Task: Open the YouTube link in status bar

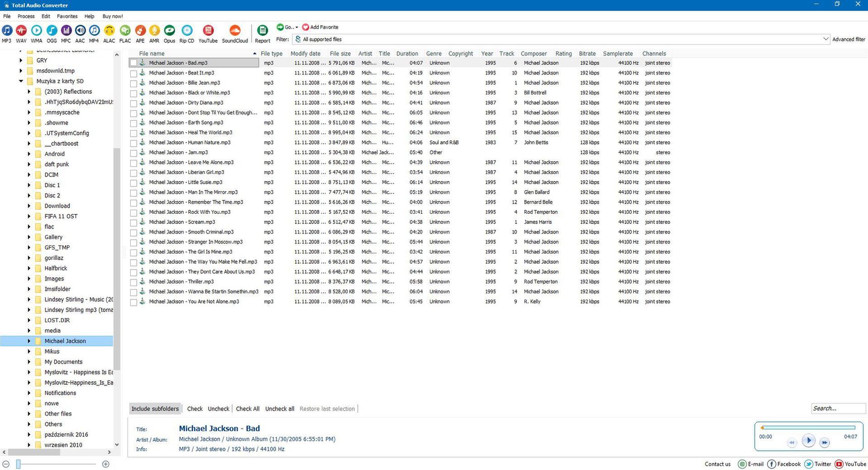Action: [x=851, y=464]
